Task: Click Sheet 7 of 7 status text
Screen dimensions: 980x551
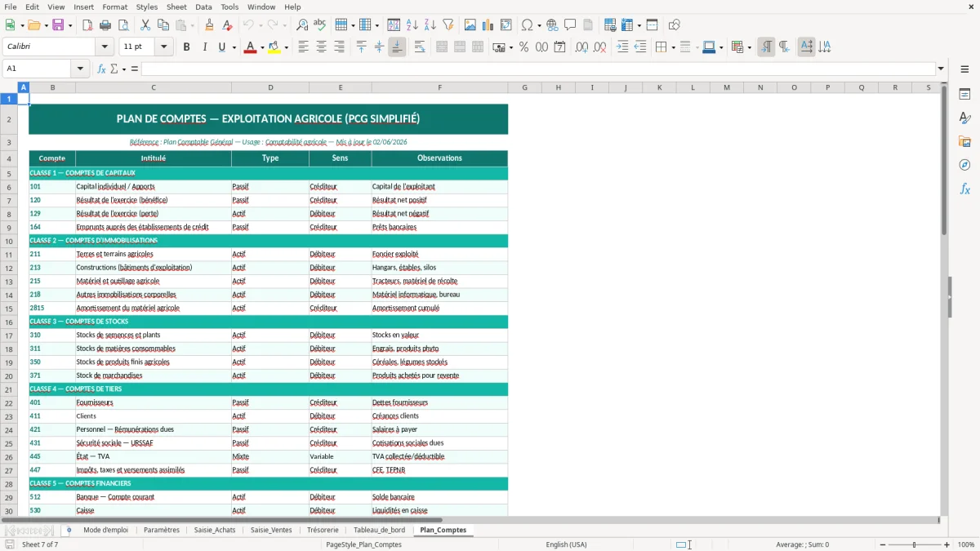Action: [40, 544]
